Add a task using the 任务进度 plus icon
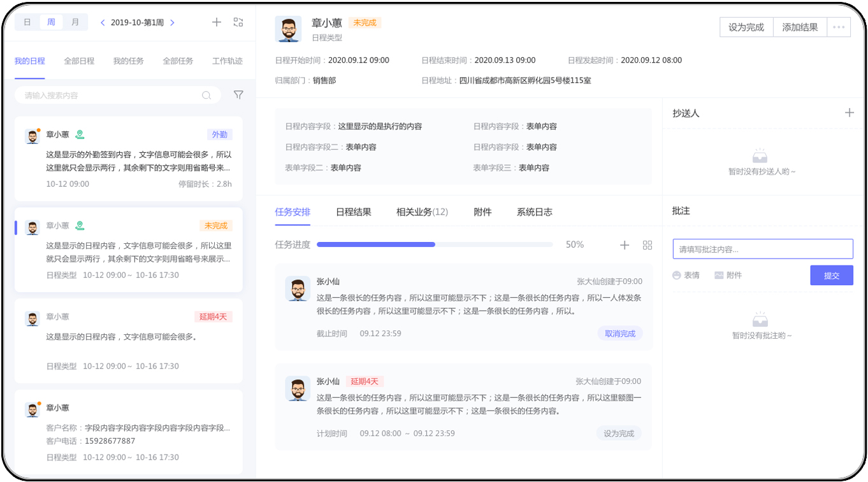868x482 pixels. (625, 245)
